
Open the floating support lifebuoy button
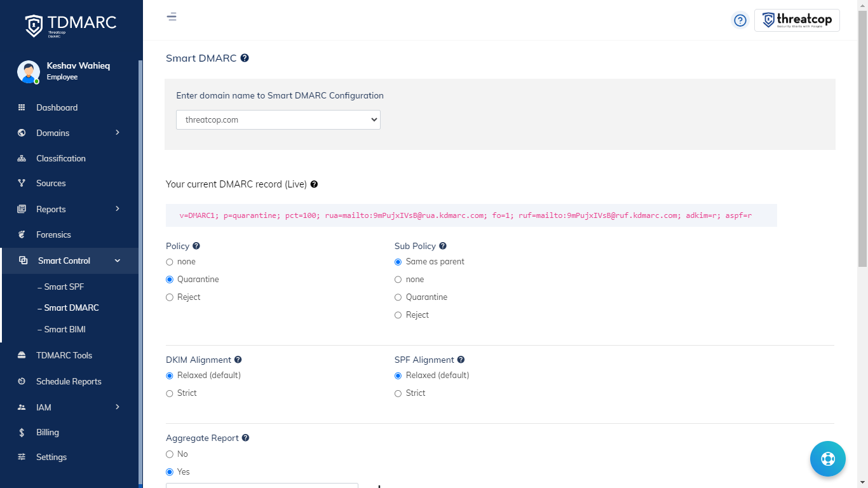tap(827, 459)
